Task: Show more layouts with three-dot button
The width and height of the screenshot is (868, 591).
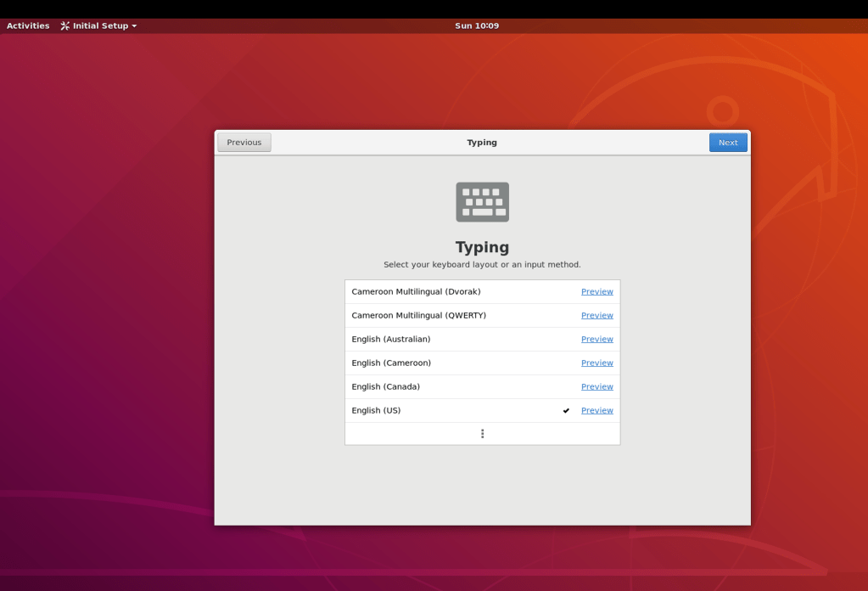Action: (482, 434)
